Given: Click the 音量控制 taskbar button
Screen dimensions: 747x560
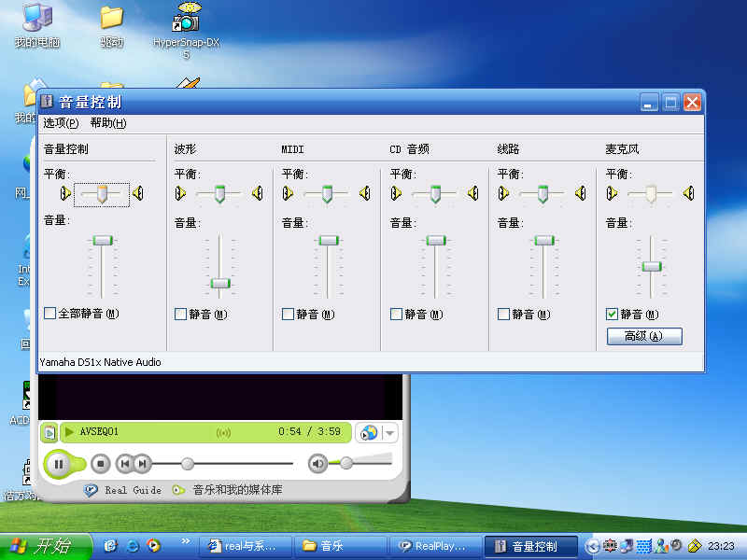Looking at the screenshot, I should click(530, 546).
